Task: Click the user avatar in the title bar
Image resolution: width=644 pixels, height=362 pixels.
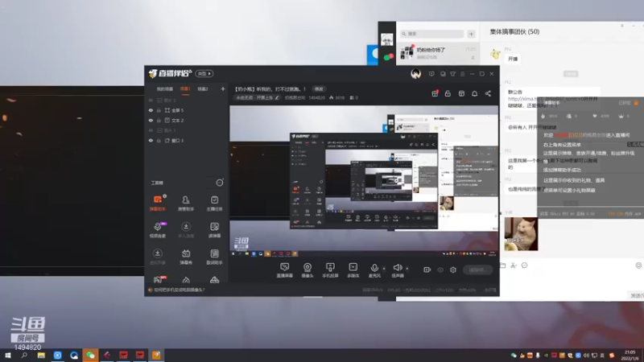Action: click(415, 74)
